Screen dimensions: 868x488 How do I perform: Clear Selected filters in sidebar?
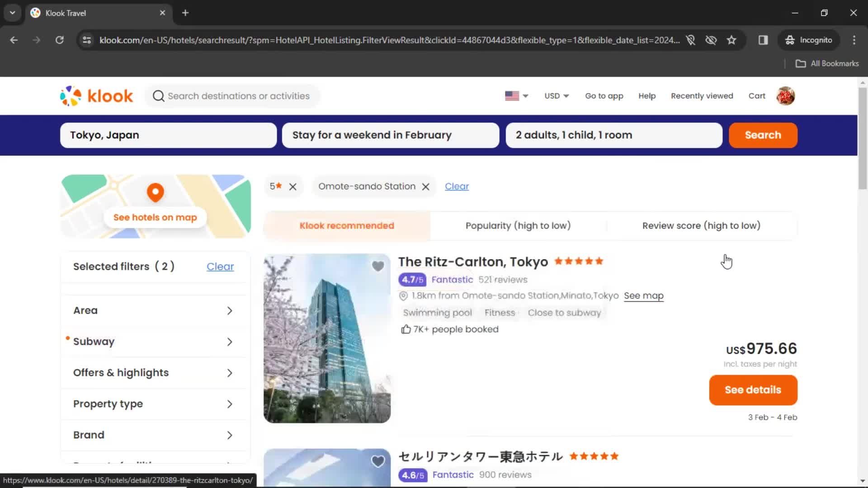[220, 267]
